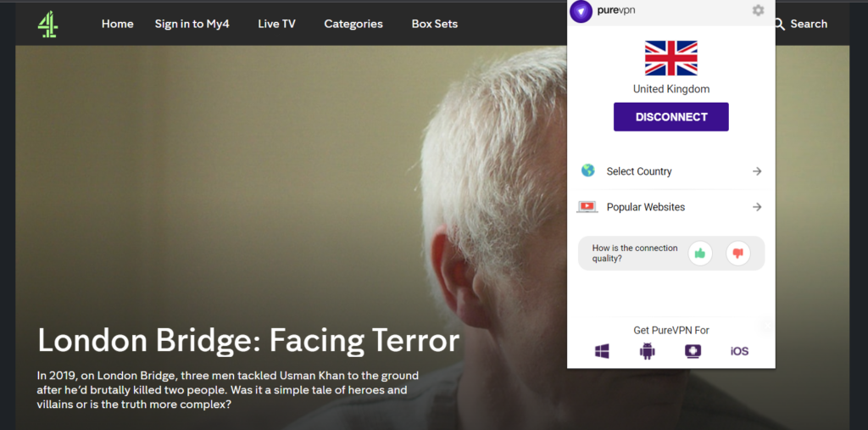Open PureVPN settings gear icon
The image size is (868, 430).
point(758,11)
